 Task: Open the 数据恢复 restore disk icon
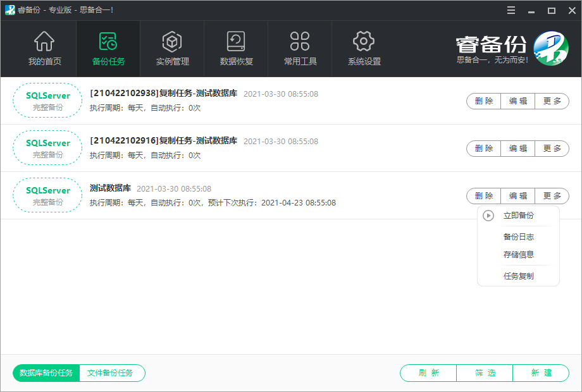point(236,41)
